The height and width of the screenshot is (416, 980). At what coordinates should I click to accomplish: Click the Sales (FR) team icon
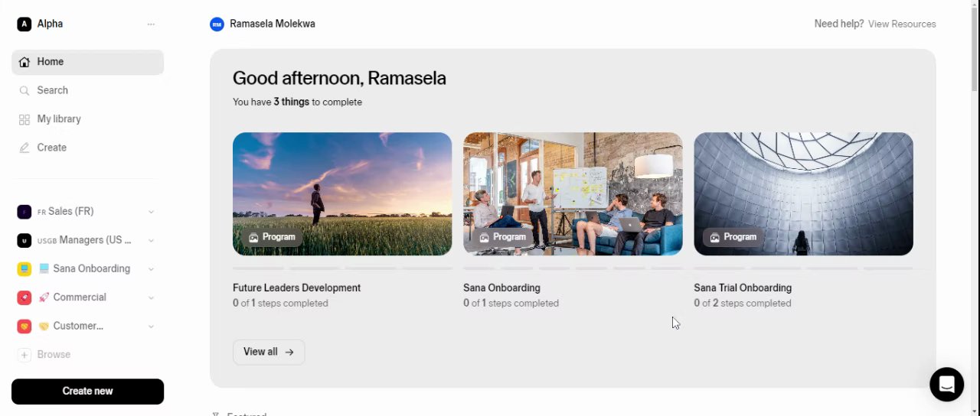(x=24, y=212)
